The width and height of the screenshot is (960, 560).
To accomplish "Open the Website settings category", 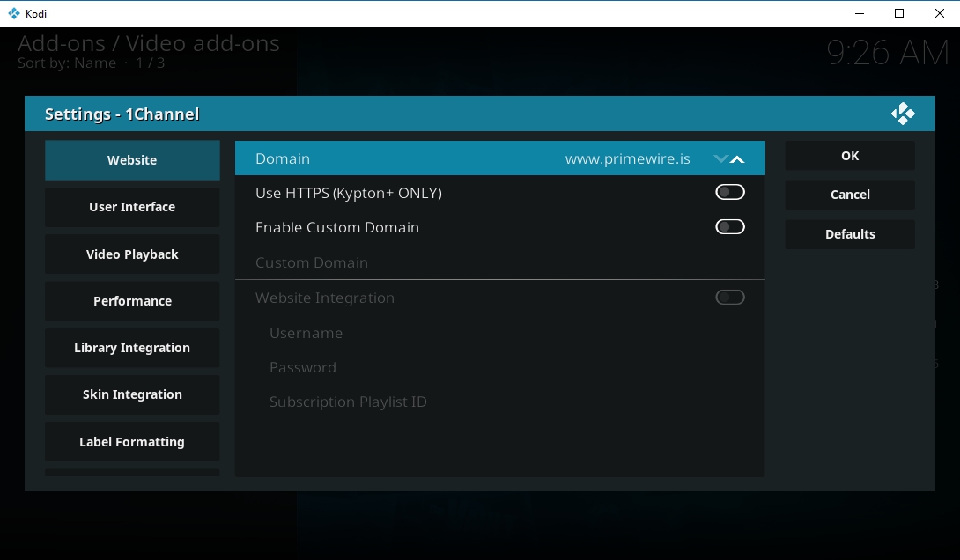I will (132, 160).
